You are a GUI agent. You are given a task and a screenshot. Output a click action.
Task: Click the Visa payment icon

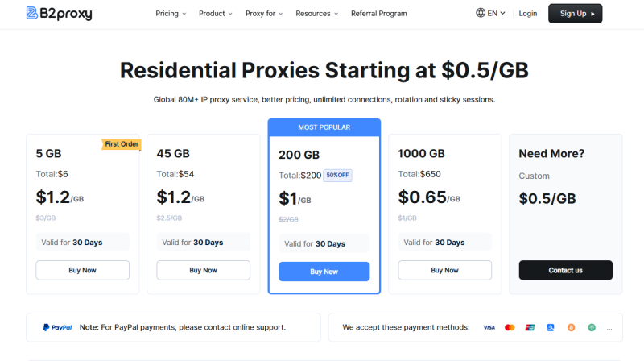489,328
